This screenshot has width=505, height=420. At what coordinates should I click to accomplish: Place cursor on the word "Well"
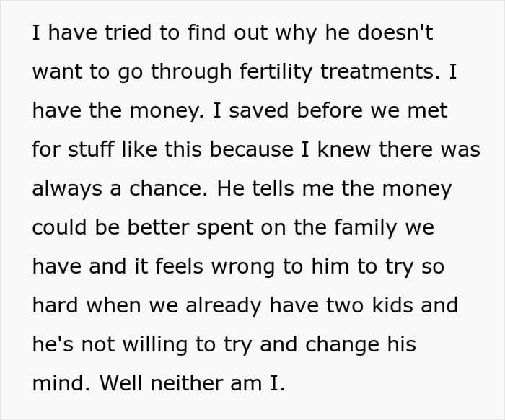tap(120, 383)
